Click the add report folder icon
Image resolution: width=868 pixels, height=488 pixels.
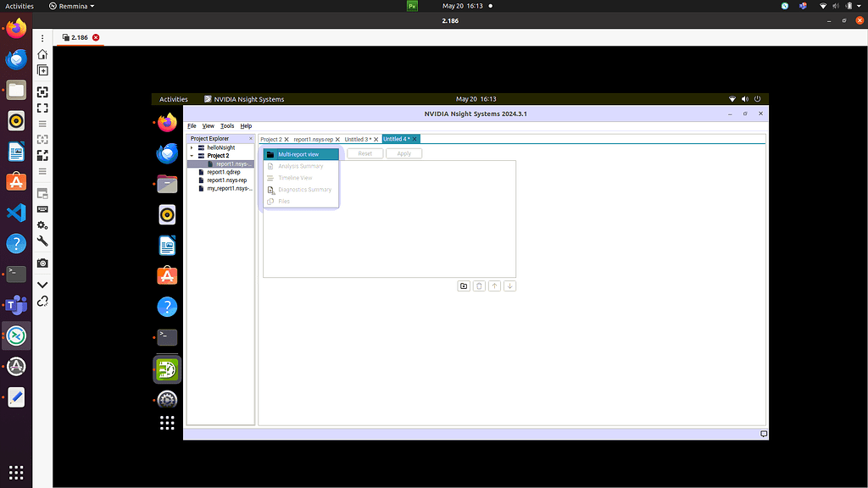pos(464,286)
